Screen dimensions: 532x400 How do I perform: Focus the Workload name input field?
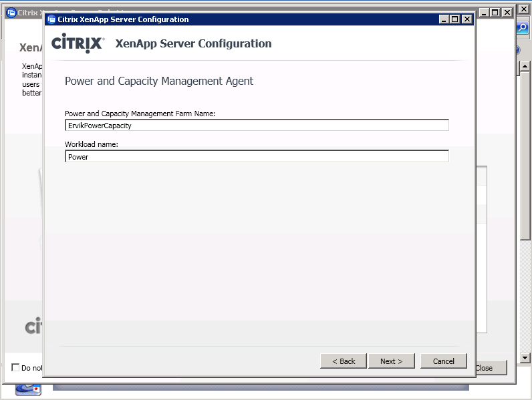coord(257,156)
